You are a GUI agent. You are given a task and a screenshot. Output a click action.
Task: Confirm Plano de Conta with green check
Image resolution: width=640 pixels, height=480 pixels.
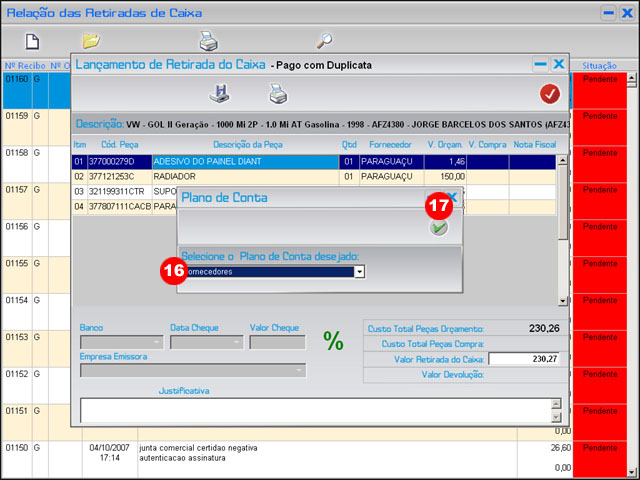coord(439,228)
